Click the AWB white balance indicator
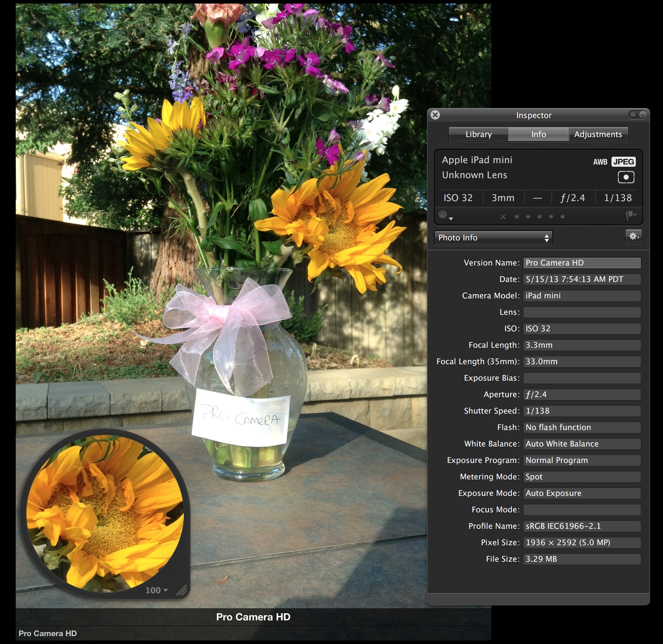This screenshot has height=644, width=663. pos(600,162)
